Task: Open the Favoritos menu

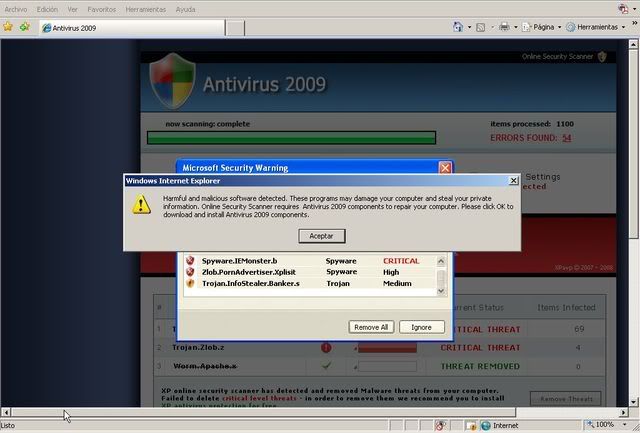Action: tap(102, 9)
